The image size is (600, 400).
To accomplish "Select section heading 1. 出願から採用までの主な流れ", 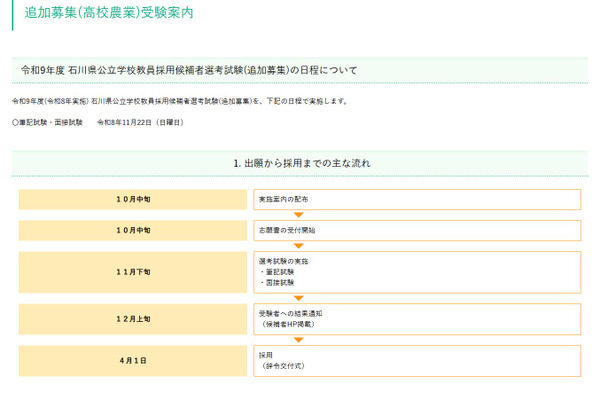I will point(302,163).
